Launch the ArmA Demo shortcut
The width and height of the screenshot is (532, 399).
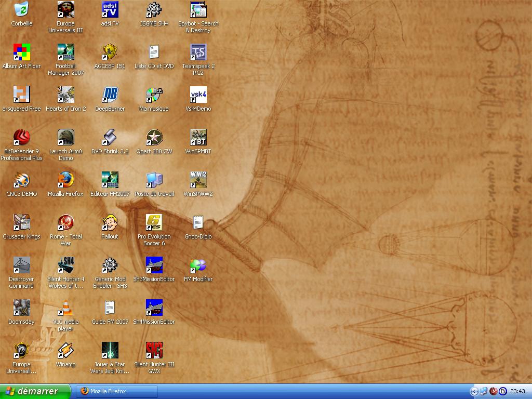pyautogui.click(x=66, y=137)
